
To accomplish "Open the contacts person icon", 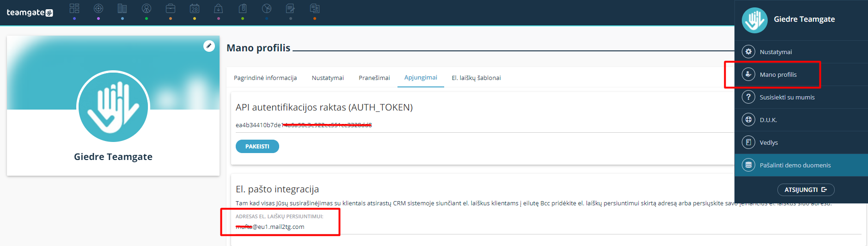I will (147, 8).
